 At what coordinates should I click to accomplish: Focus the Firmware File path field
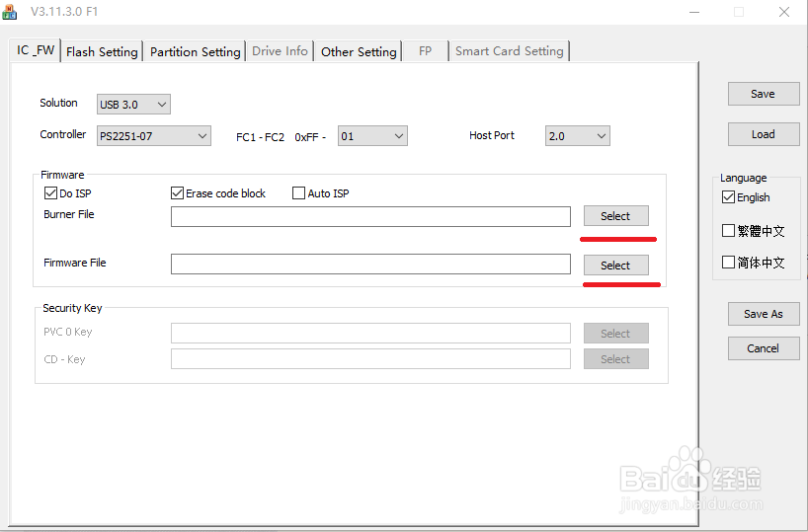[x=370, y=264]
